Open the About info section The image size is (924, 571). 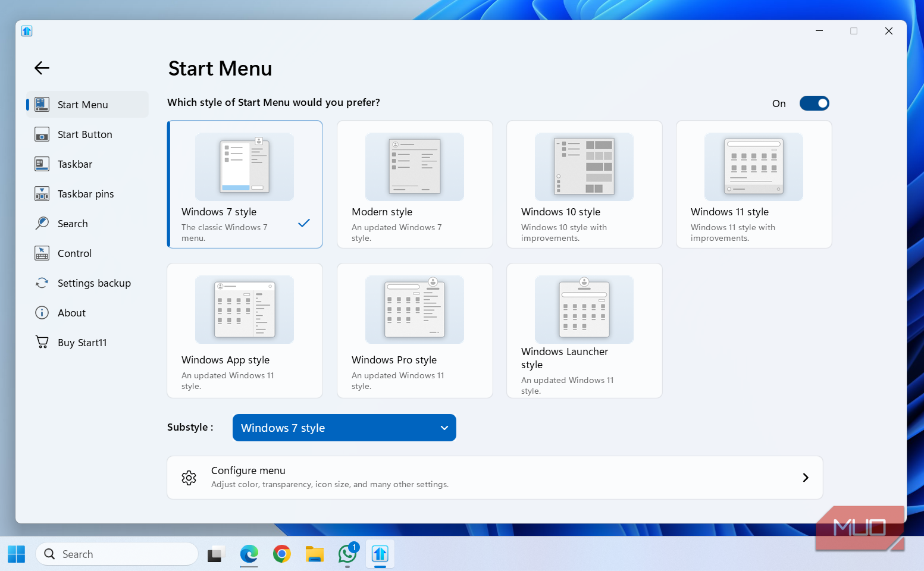42,312
